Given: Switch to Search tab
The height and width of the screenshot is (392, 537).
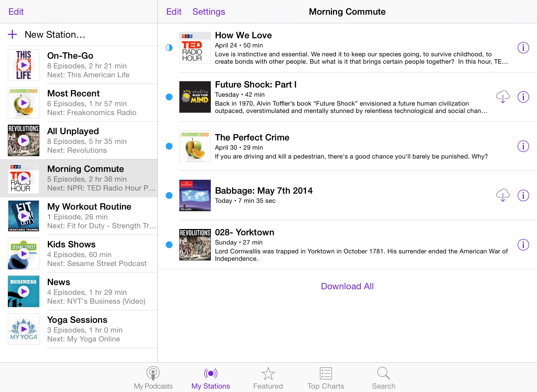Looking at the screenshot, I should [x=384, y=378].
